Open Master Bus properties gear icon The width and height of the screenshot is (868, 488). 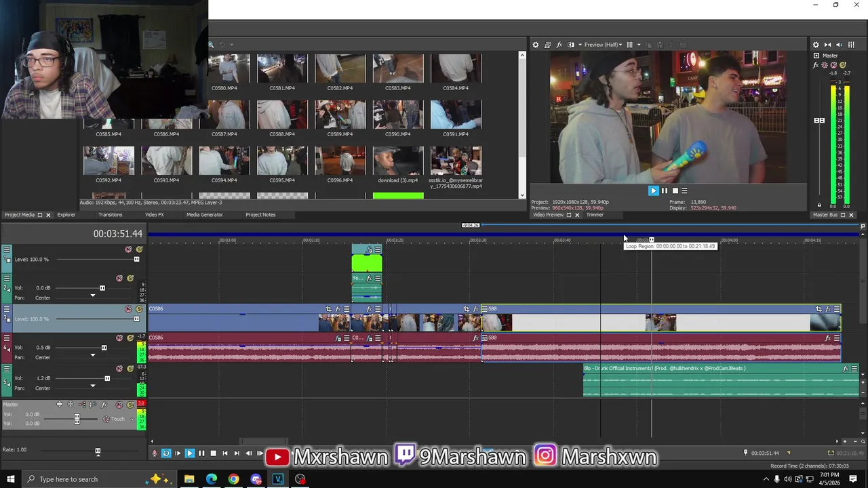[816, 45]
